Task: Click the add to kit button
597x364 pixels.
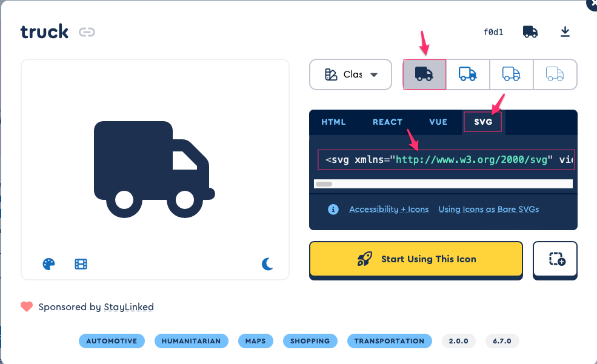Action: 555,260
